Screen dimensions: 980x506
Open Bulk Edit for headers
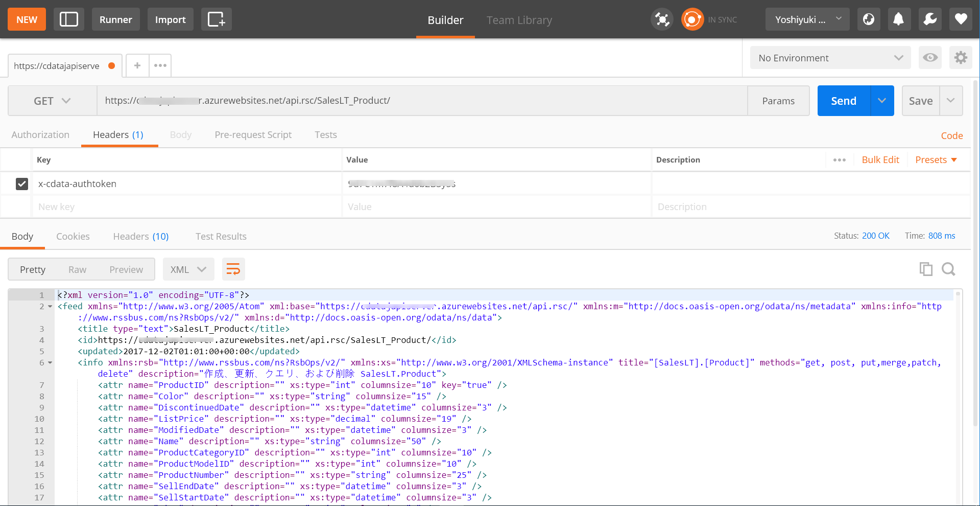pos(880,159)
